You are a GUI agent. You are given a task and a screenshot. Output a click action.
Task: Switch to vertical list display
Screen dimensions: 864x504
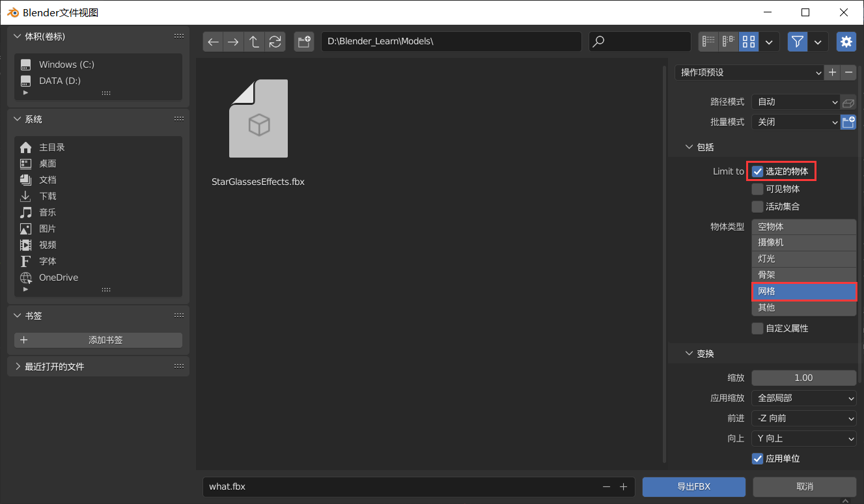[x=708, y=42]
